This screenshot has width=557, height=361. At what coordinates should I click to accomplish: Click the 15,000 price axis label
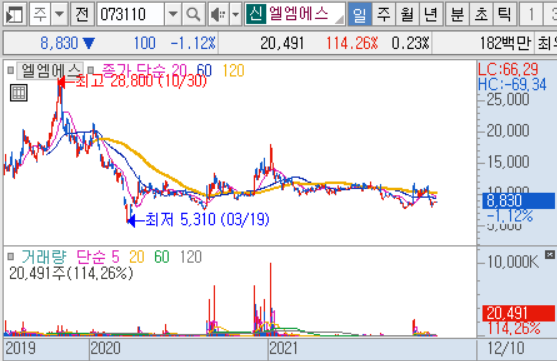tap(508, 162)
